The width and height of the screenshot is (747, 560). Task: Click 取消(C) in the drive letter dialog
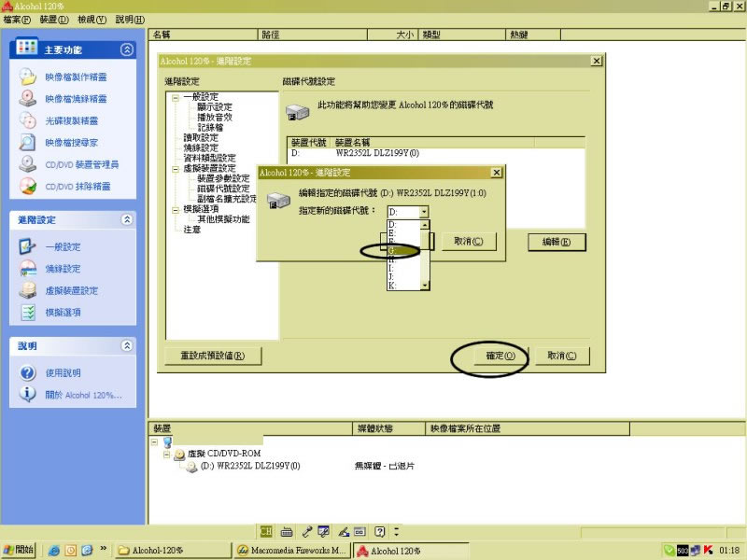click(x=469, y=242)
